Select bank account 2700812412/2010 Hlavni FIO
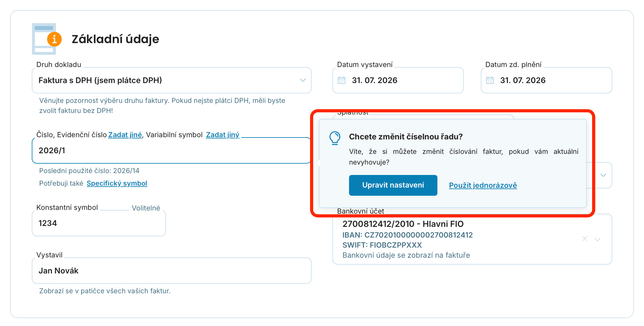 click(x=403, y=224)
